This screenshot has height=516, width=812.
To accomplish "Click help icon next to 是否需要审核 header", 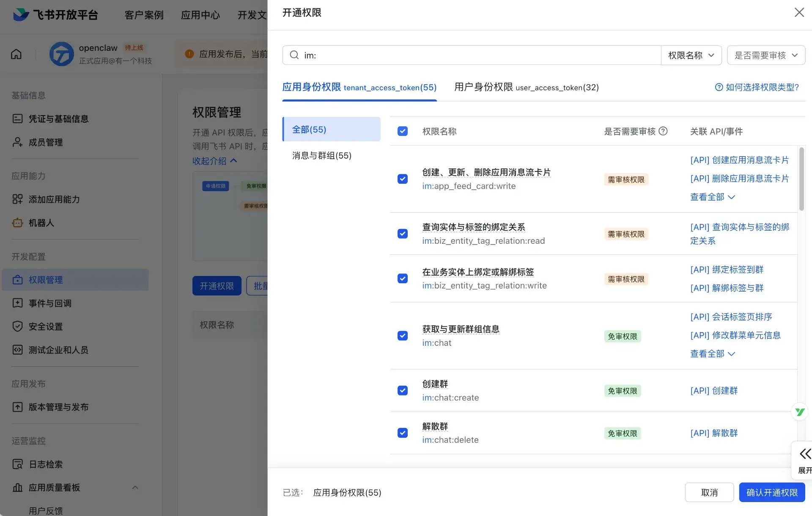I will (x=663, y=131).
